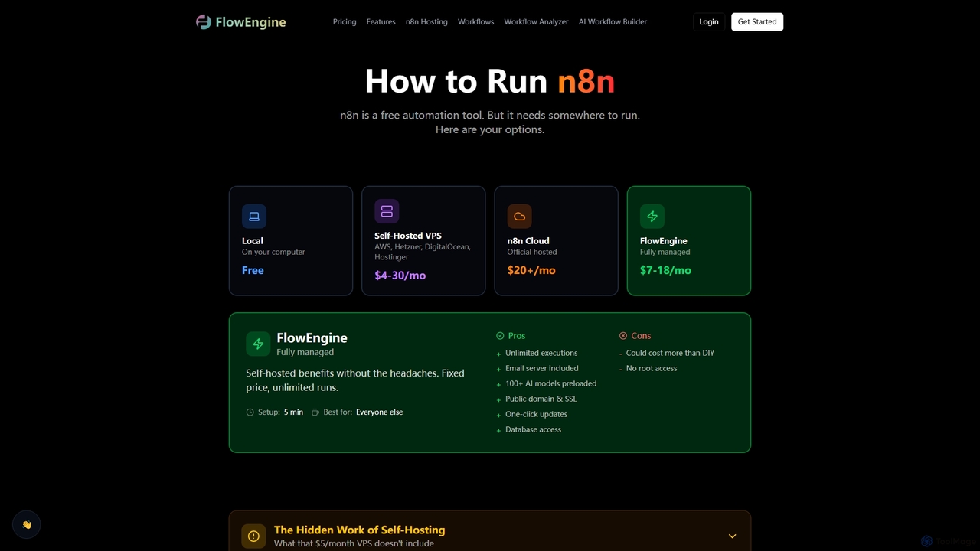This screenshot has width=980, height=551.
Task: Open the waving hand chat widget
Action: coord(27,525)
